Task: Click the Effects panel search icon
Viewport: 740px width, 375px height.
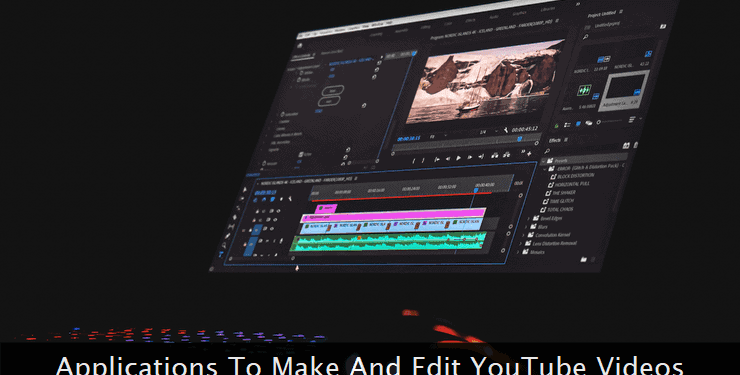Action: pos(547,151)
